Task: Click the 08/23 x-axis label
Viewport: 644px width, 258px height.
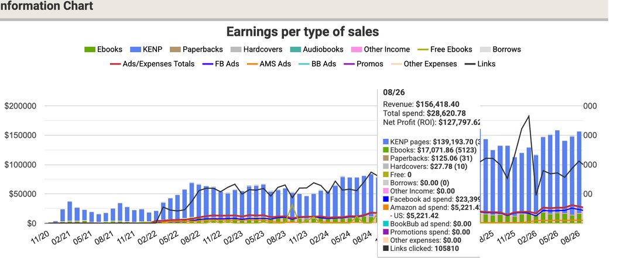Action: point(277,236)
